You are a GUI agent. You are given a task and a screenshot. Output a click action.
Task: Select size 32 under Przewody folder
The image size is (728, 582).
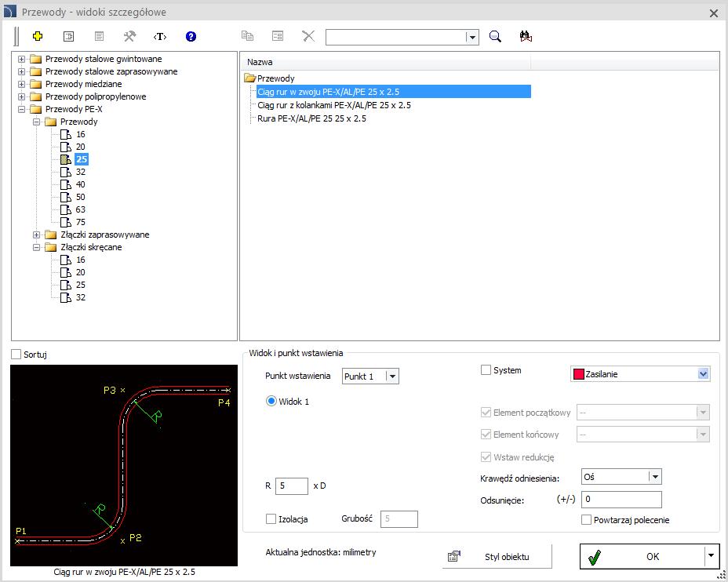[80, 172]
